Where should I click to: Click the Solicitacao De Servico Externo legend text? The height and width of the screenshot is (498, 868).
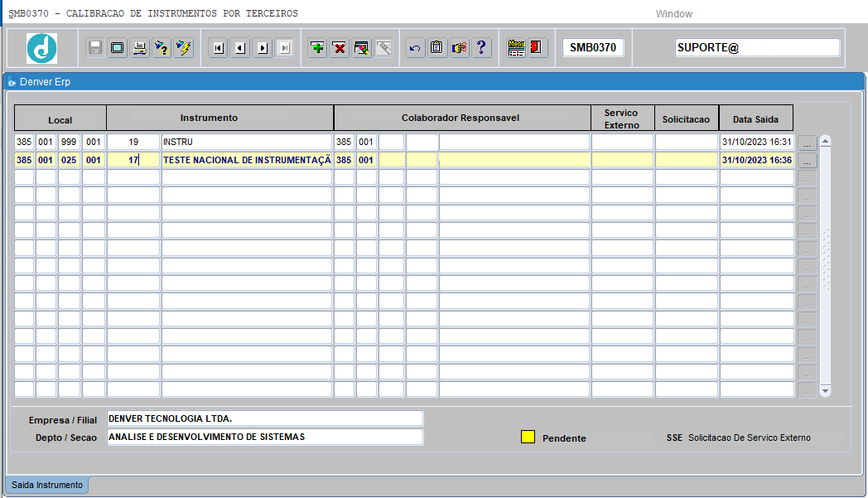coord(750,438)
